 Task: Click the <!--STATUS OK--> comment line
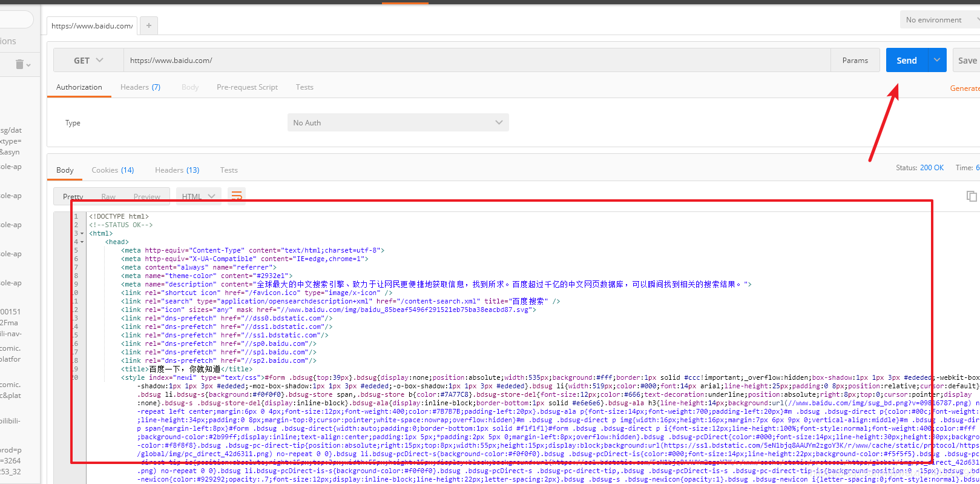click(120, 225)
